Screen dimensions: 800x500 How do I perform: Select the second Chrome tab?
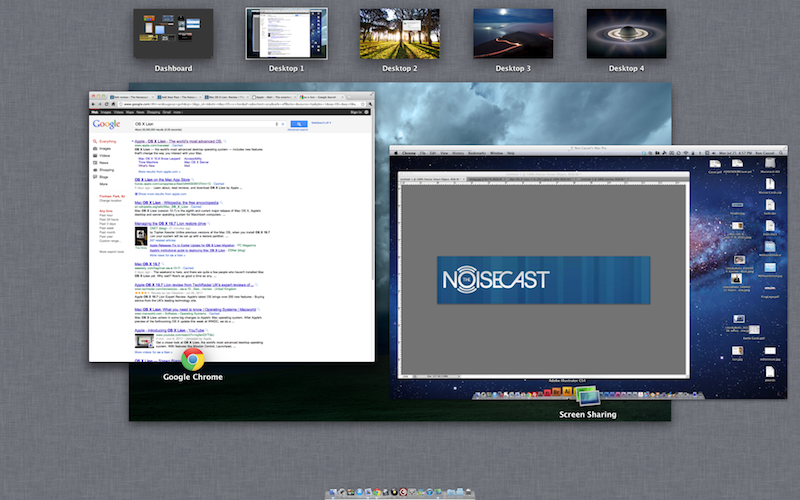coord(179,97)
